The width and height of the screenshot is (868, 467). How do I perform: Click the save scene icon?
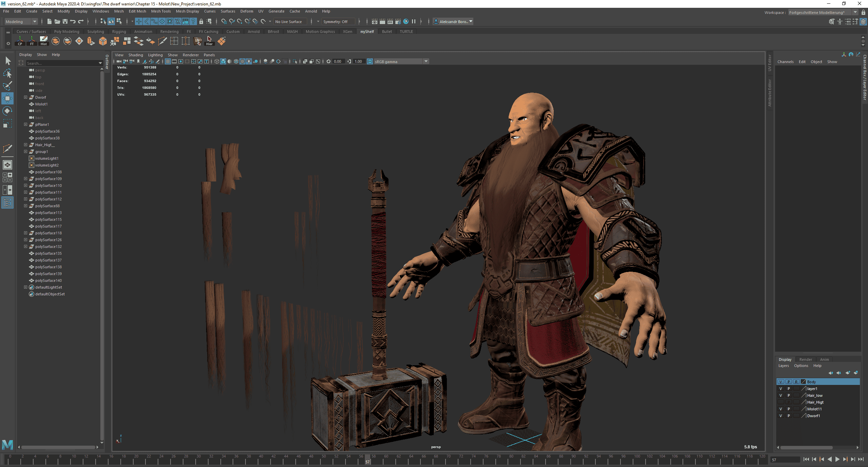[65, 21]
